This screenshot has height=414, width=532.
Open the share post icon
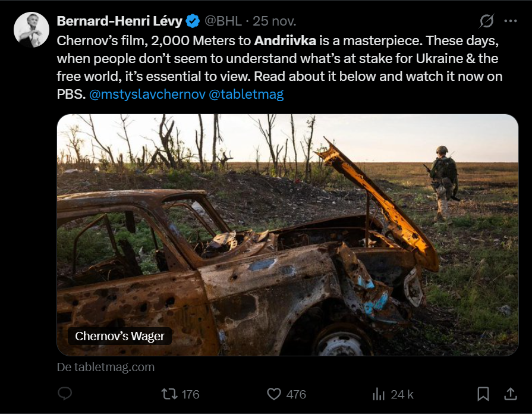pos(510,394)
